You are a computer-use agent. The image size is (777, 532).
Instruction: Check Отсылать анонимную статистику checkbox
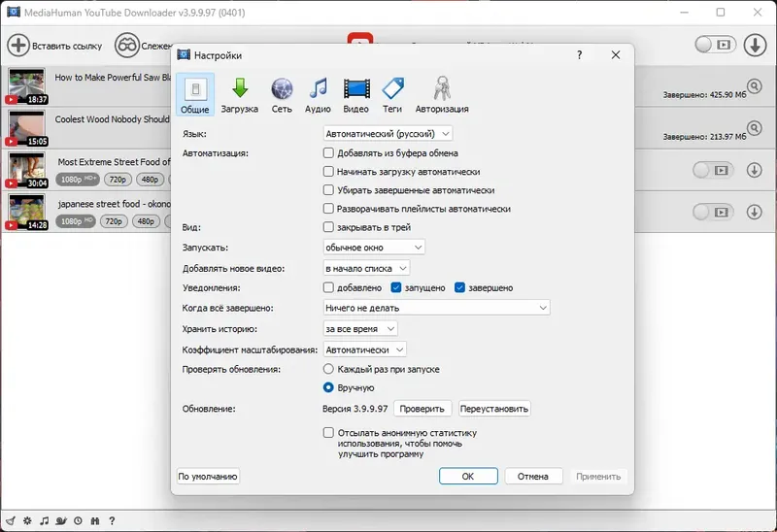click(x=328, y=432)
